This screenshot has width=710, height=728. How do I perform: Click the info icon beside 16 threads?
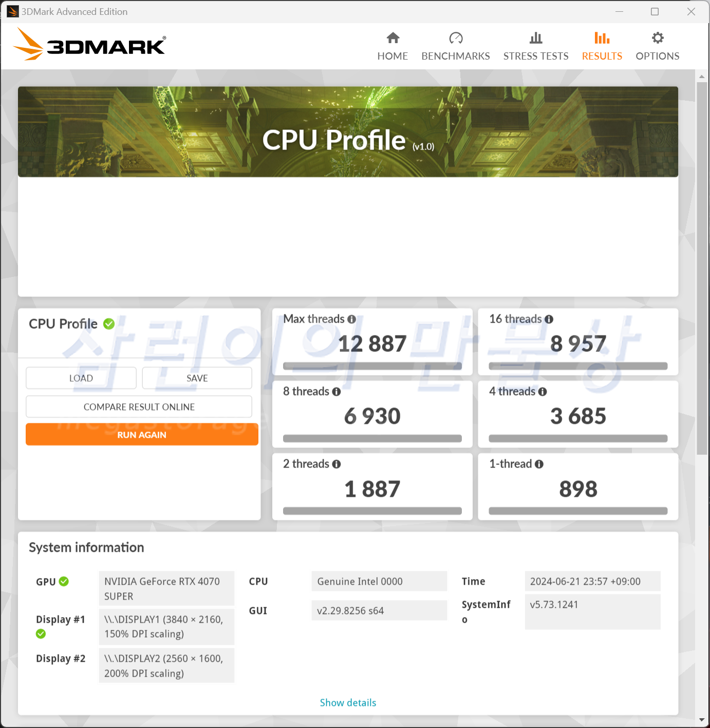(x=549, y=319)
